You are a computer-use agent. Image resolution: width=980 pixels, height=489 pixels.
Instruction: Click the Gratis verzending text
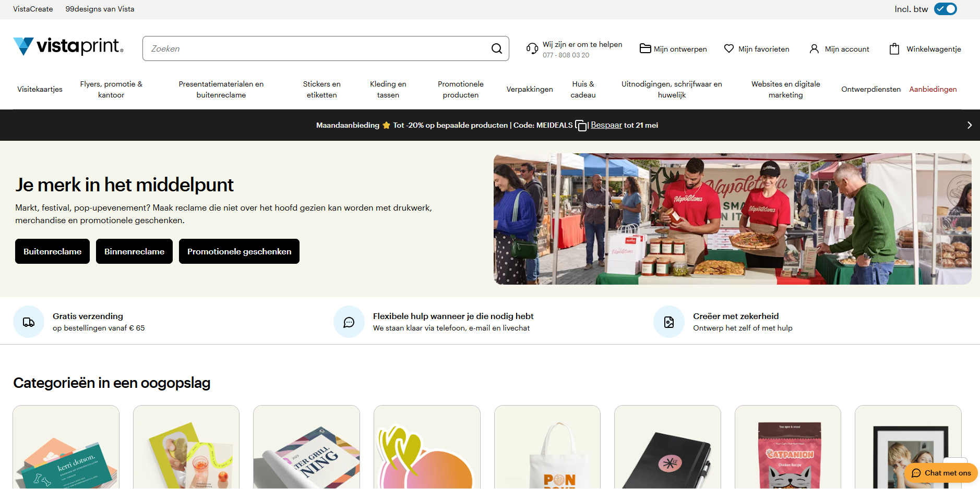[x=88, y=316]
